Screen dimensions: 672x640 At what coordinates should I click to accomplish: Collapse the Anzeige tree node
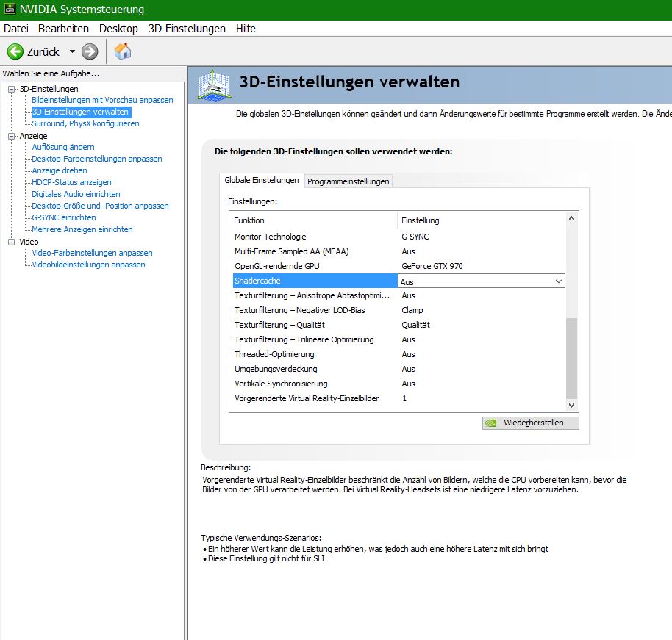tap(12, 136)
